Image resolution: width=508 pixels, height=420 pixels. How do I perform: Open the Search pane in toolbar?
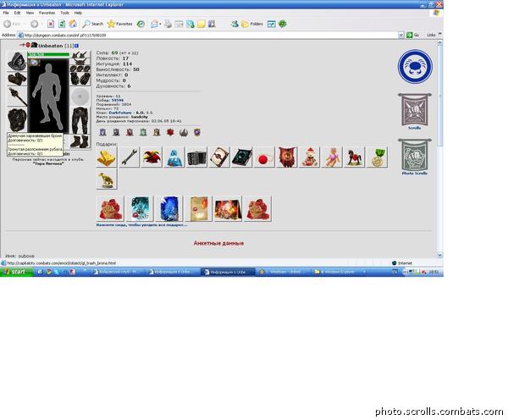click(92, 24)
